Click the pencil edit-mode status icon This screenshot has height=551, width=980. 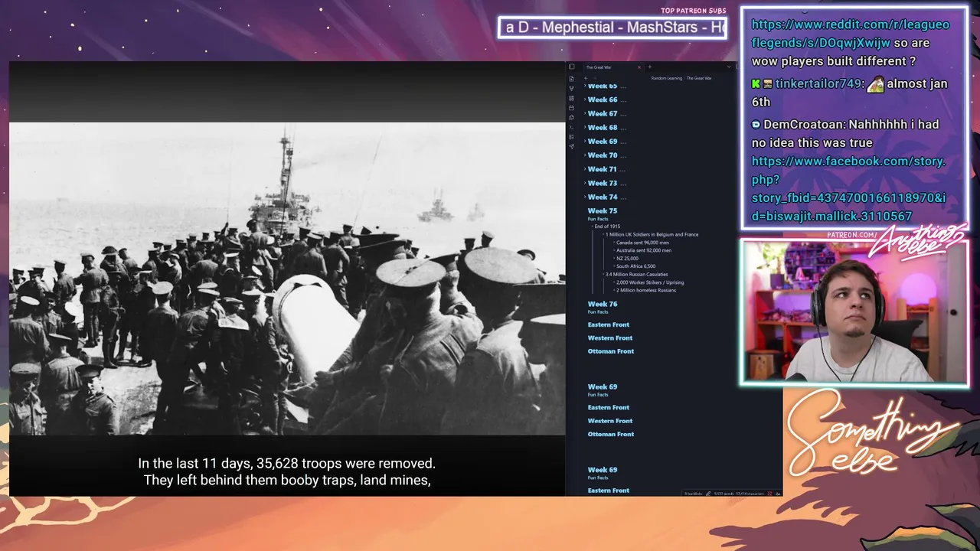point(708,494)
